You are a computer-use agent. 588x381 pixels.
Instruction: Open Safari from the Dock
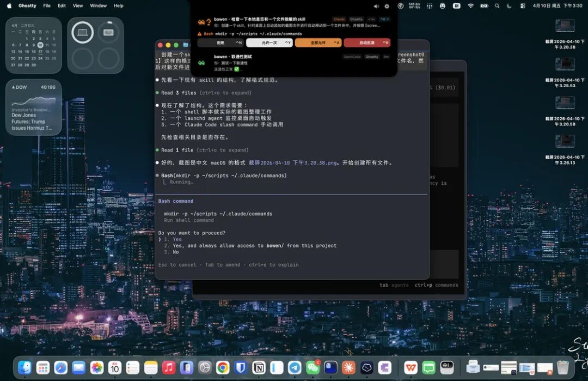[61, 367]
